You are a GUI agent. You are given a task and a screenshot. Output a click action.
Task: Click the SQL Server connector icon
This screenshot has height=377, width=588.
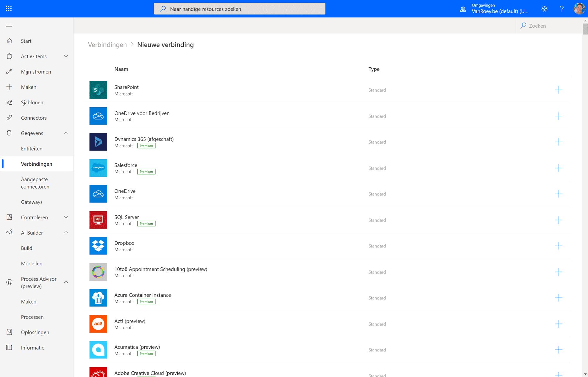[98, 220]
